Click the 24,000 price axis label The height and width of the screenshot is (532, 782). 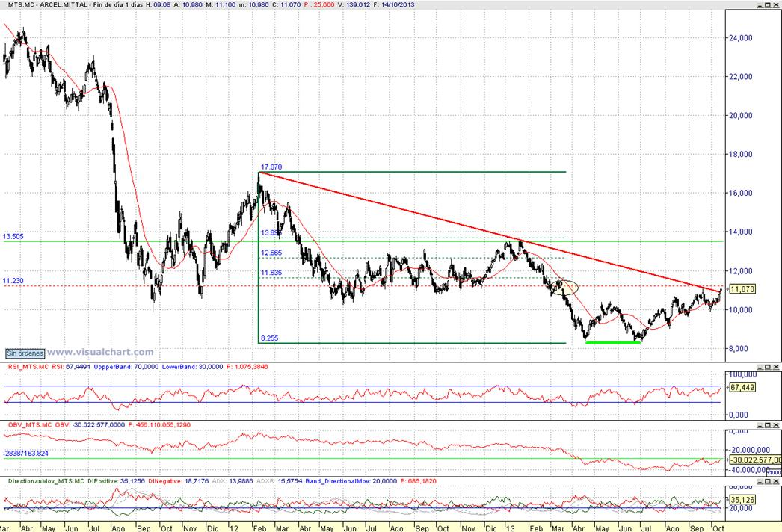pyautogui.click(x=741, y=38)
